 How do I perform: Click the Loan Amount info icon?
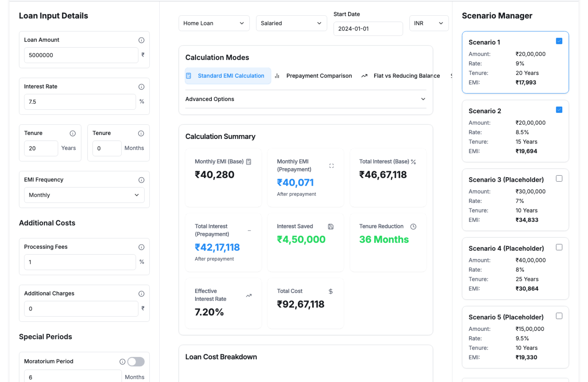coord(141,40)
